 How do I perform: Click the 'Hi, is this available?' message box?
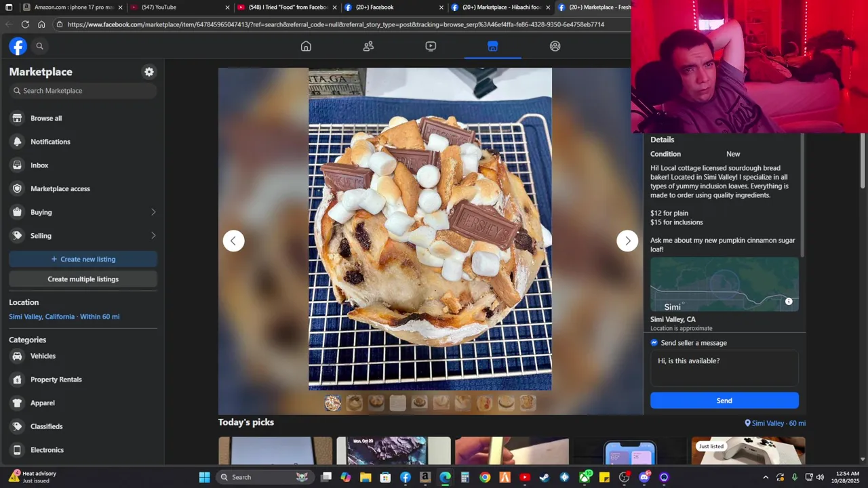pyautogui.click(x=724, y=368)
